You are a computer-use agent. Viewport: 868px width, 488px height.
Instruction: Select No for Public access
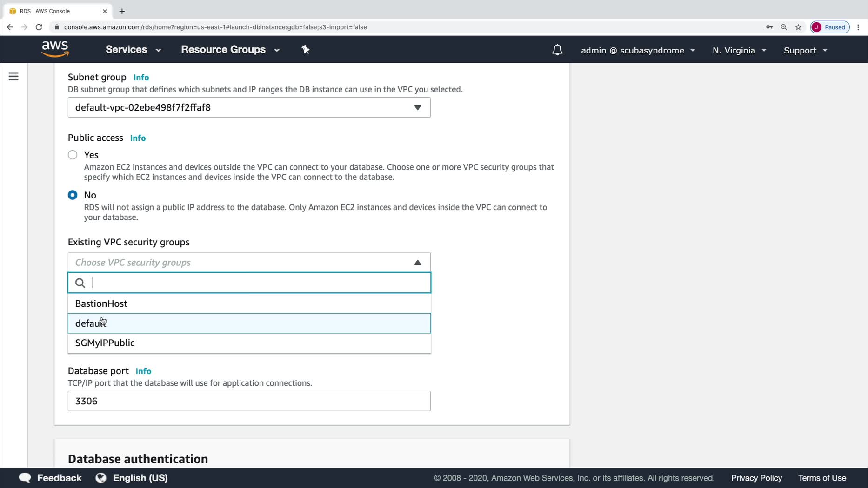tap(73, 195)
